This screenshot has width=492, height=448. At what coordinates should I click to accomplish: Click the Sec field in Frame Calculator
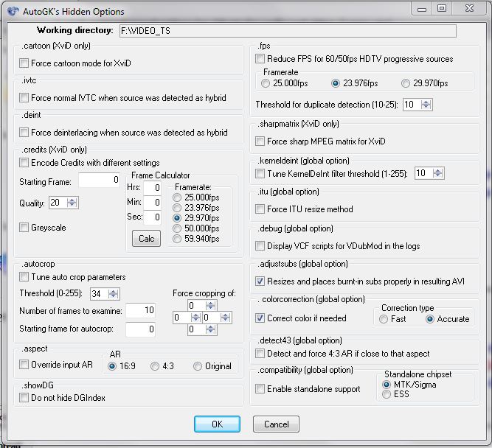(153, 217)
